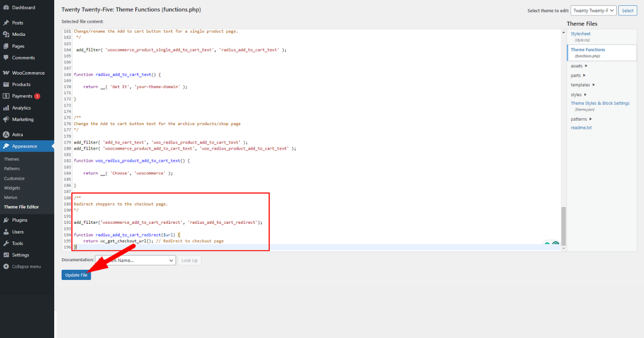Click 'Redirect shoppers to the checkout page.' comment
644x338 pixels.
click(121, 204)
